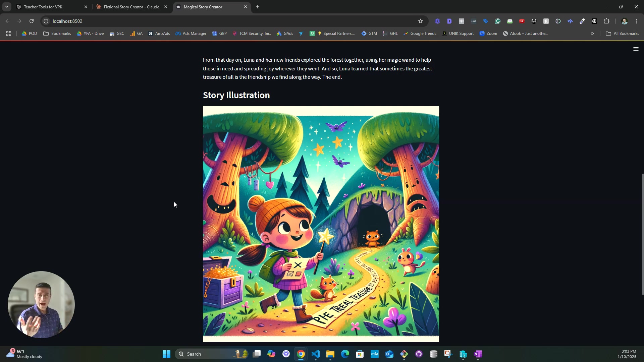
Task: Open Chrome's three-dot menu
Action: point(637,21)
